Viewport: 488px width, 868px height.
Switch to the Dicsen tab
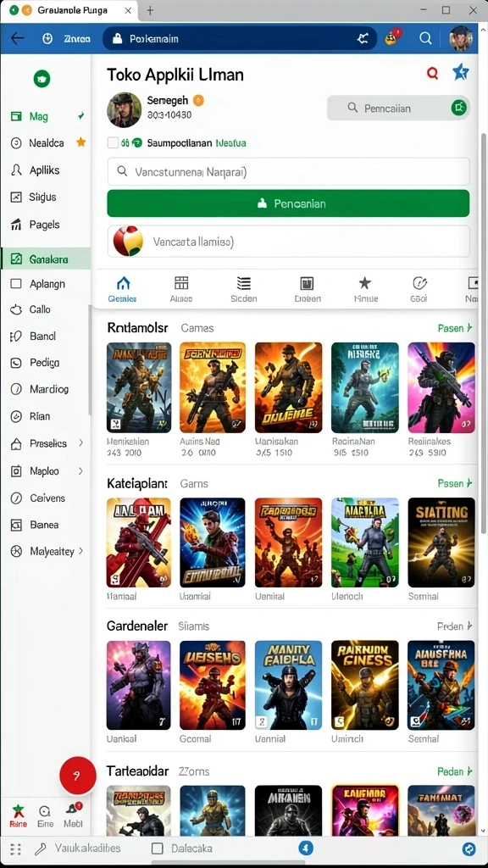click(307, 290)
